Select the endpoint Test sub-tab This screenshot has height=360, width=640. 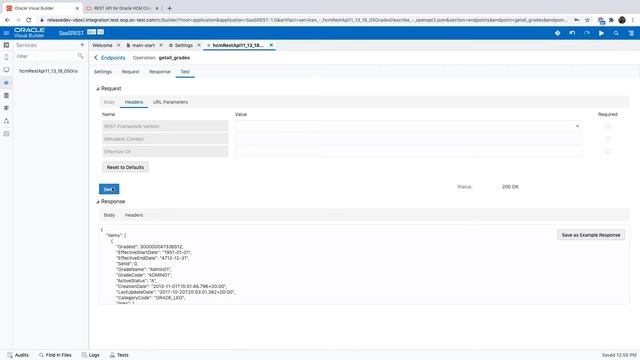click(185, 72)
